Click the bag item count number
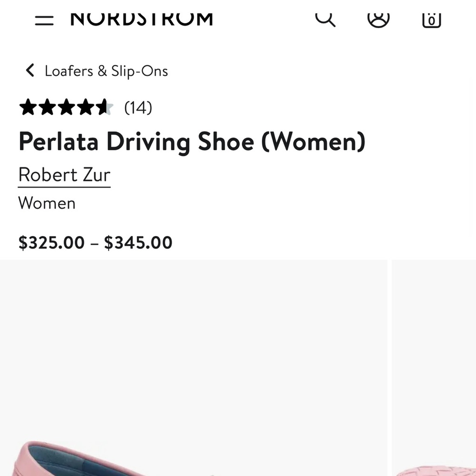The width and height of the screenshot is (476, 476). coord(432,21)
